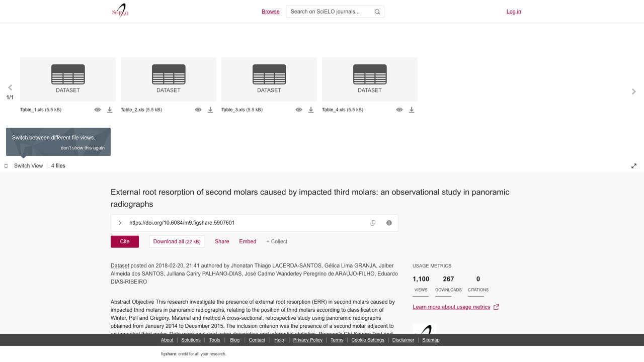Preview Table_1.xls with eye icon
This screenshot has height=362, width=644.
click(98, 110)
